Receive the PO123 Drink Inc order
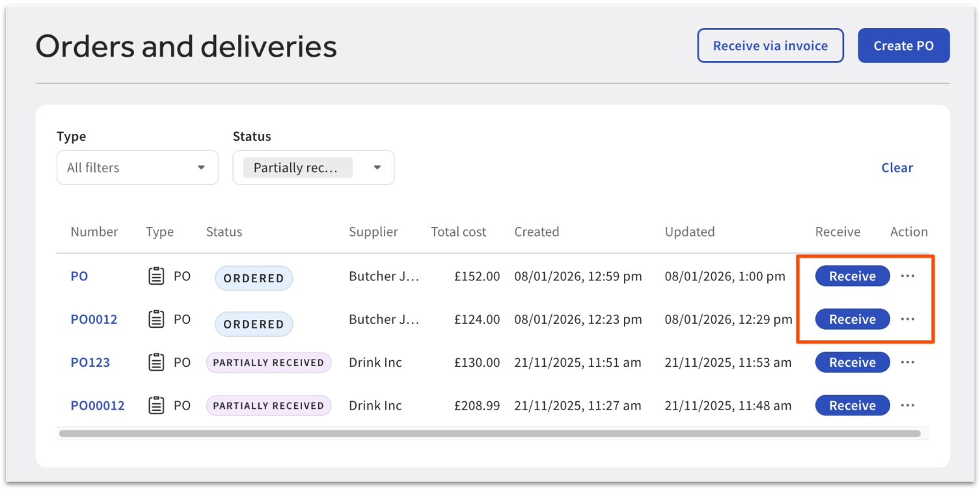Screen dimensions: 980x489 pyautogui.click(x=852, y=362)
